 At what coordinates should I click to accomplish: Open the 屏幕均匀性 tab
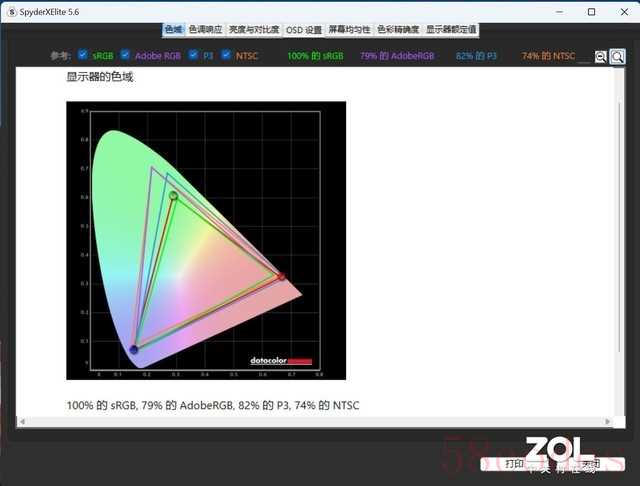pyautogui.click(x=349, y=29)
